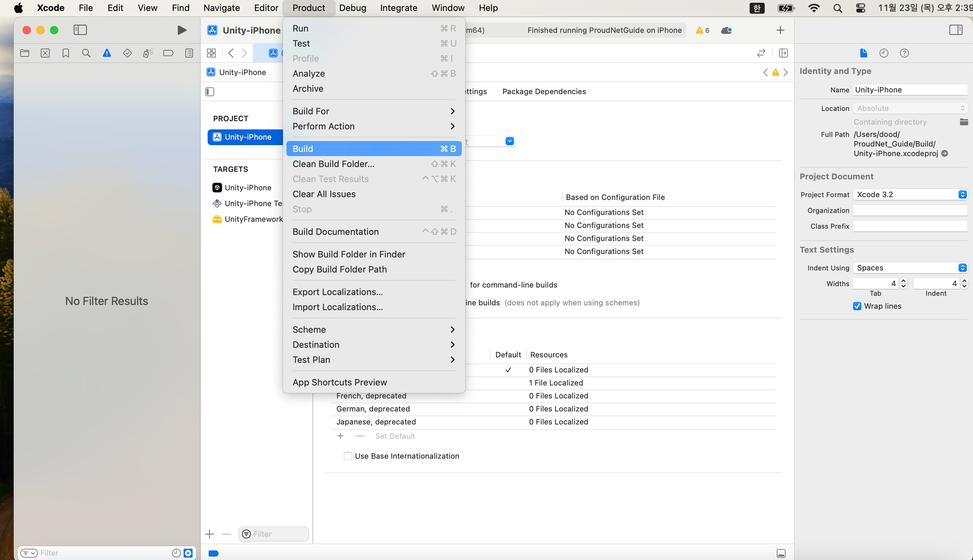Image resolution: width=973 pixels, height=560 pixels.
Task: Enable Use Base Internationalization checkbox
Action: 348,456
